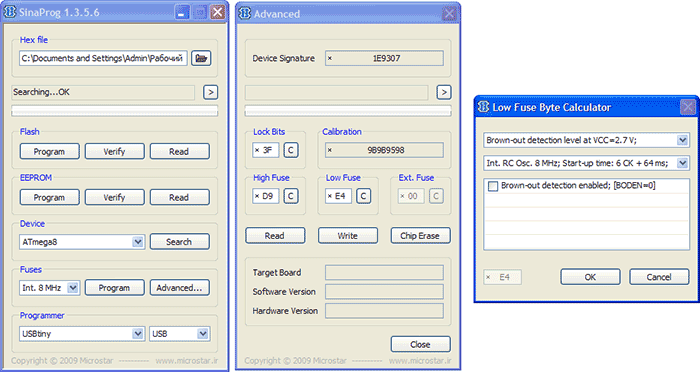Click Advanced... fuses button
Image resolution: width=700 pixels, height=372 pixels.
pos(179,288)
